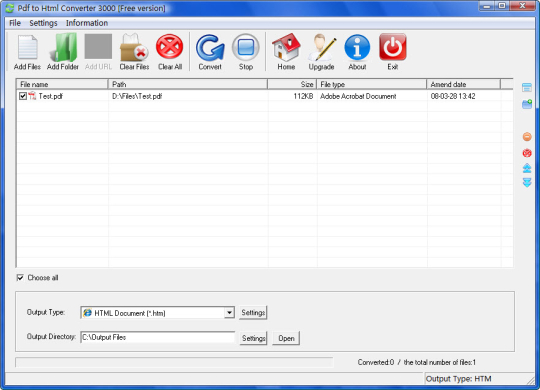The height and width of the screenshot is (390, 540).
Task: Sort by the File type column header
Action: point(372,84)
